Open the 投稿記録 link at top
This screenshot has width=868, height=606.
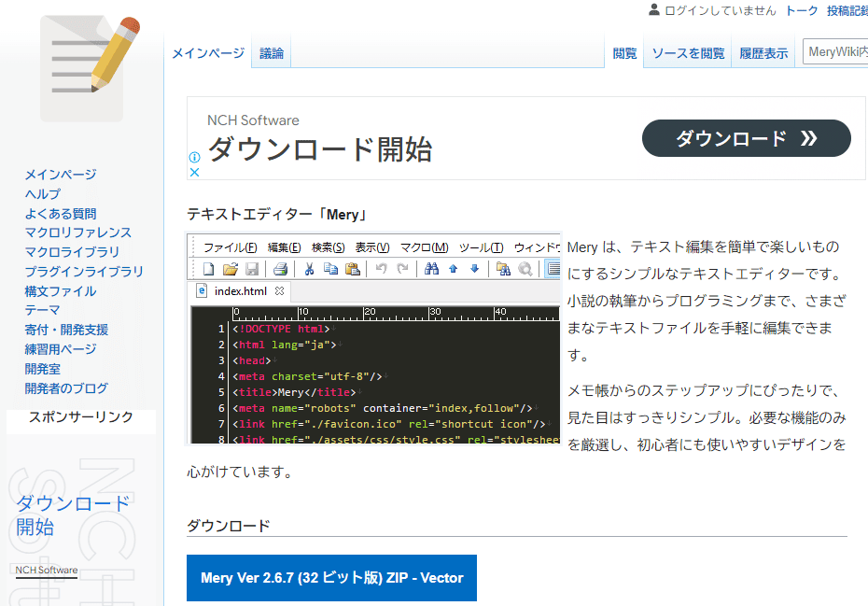847,10
